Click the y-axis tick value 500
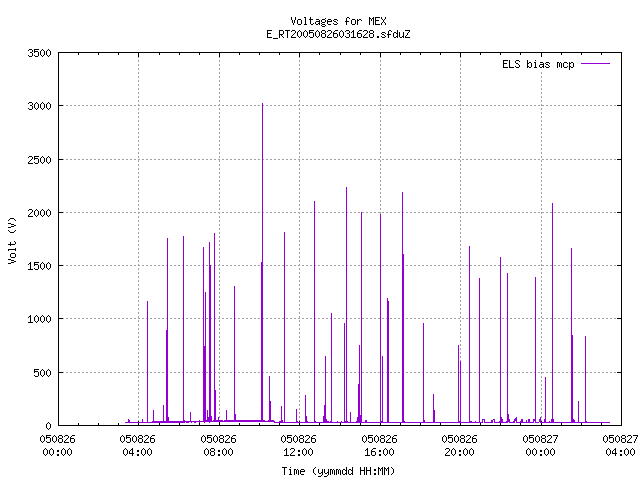The width and height of the screenshot is (640, 480). click(x=42, y=373)
